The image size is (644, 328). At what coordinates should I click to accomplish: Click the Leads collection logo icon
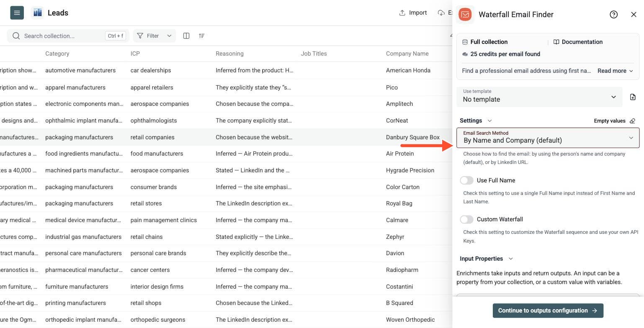(37, 13)
